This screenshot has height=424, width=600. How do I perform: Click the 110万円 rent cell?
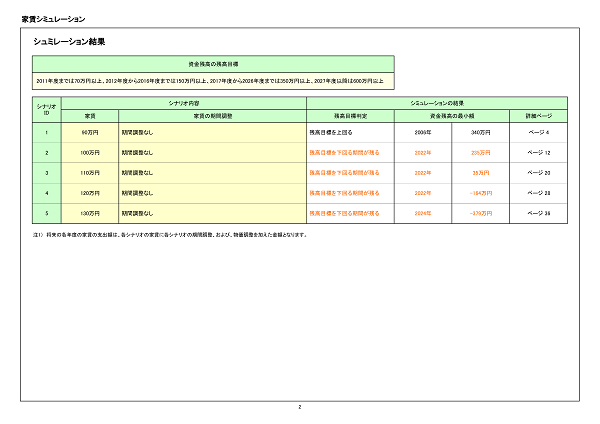point(89,172)
